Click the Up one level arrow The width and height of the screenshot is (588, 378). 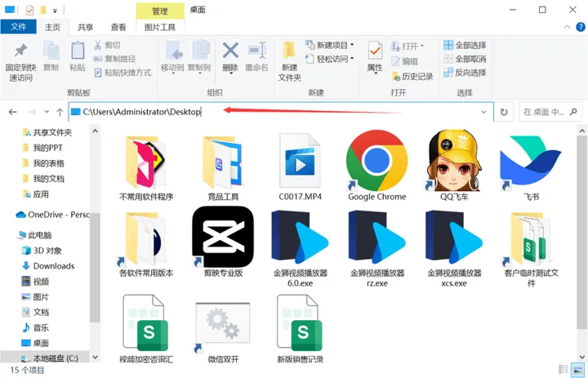tap(60, 112)
